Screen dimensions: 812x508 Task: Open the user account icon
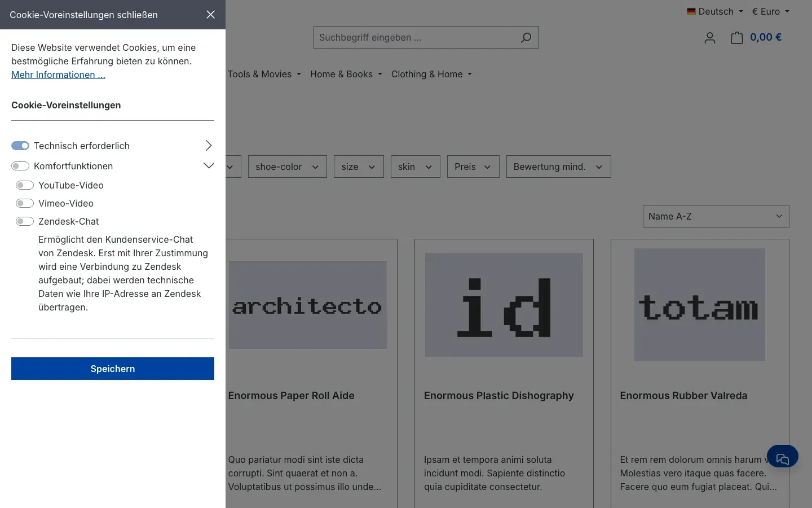[x=710, y=38]
